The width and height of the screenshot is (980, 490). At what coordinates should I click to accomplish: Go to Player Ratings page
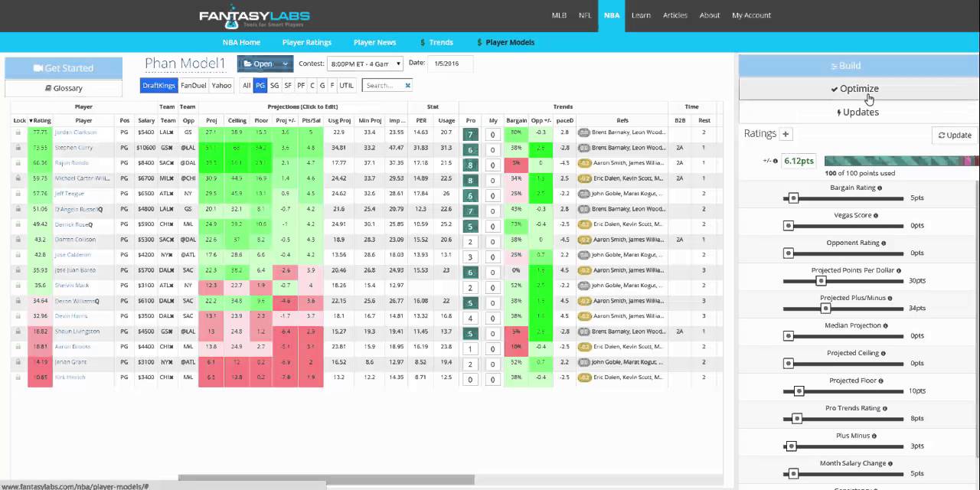pos(306,42)
